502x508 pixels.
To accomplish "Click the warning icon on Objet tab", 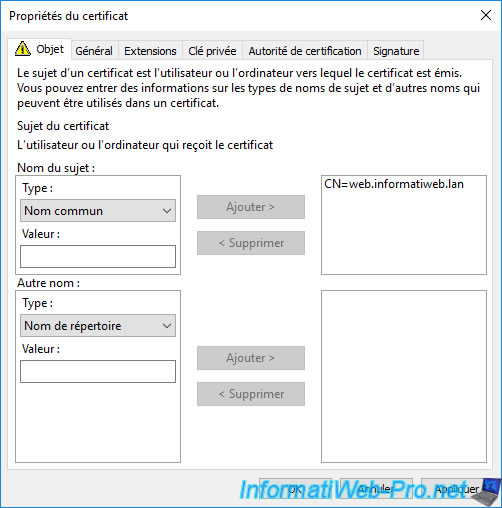I will coord(23,49).
